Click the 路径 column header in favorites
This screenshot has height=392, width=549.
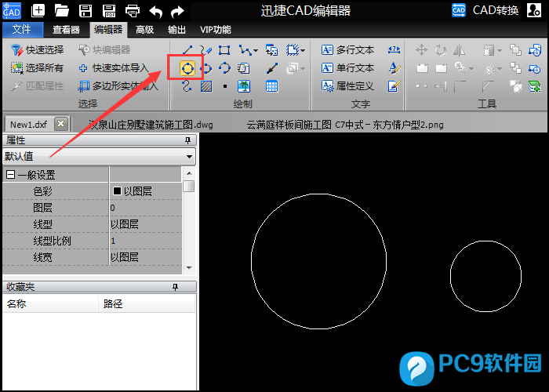(147, 303)
